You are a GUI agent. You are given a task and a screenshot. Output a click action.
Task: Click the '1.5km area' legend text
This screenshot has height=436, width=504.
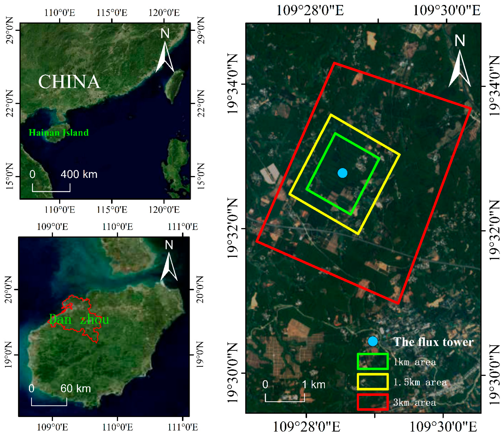click(420, 382)
